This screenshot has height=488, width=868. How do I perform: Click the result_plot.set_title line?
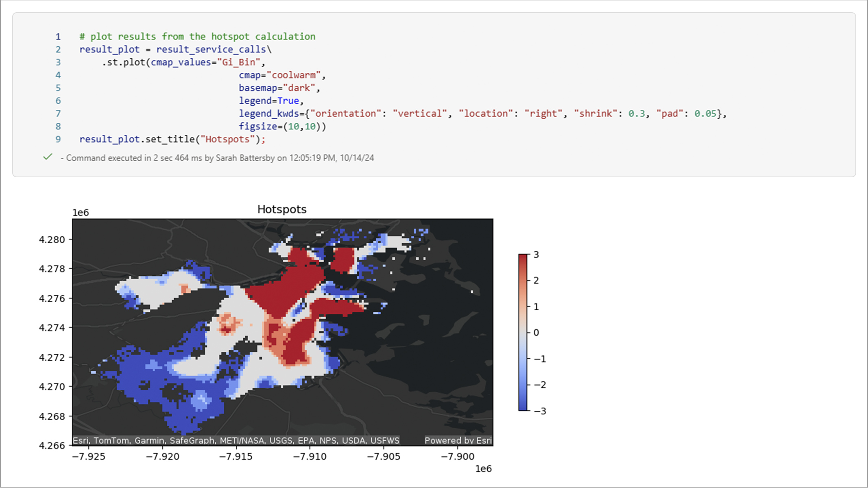point(172,139)
